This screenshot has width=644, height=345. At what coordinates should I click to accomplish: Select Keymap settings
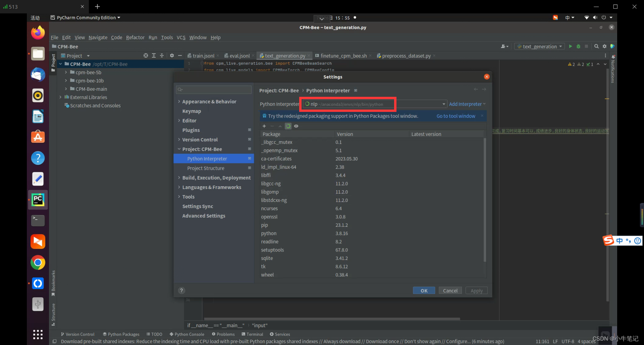pos(192,111)
